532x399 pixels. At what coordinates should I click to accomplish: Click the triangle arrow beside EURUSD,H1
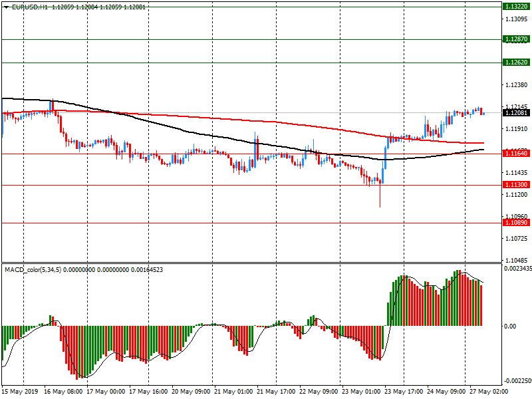(x=6, y=6)
